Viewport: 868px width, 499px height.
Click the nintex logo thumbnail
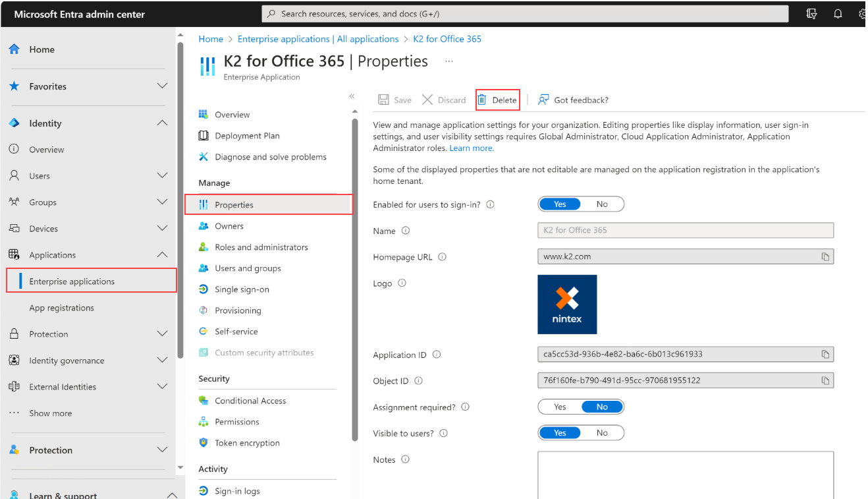[x=567, y=305]
